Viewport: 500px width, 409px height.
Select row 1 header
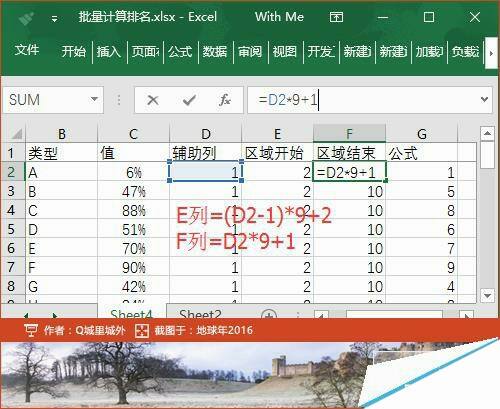(x=12, y=153)
